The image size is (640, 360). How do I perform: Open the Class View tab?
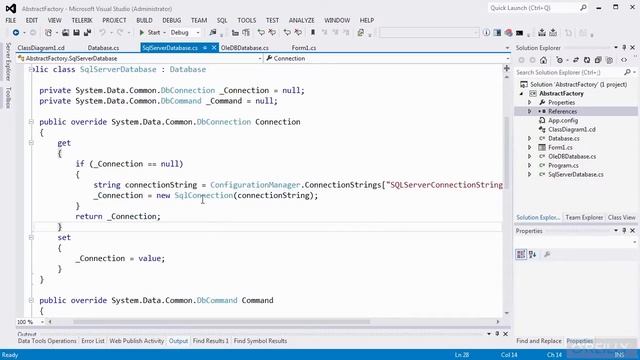[x=622, y=218]
